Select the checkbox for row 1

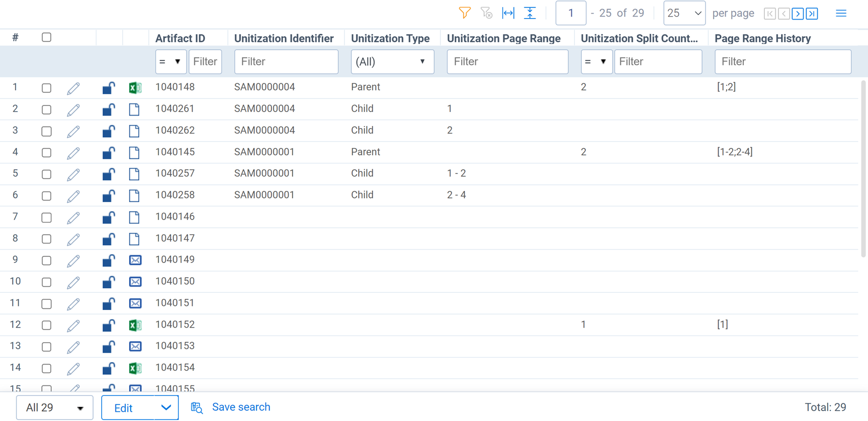[46, 88]
